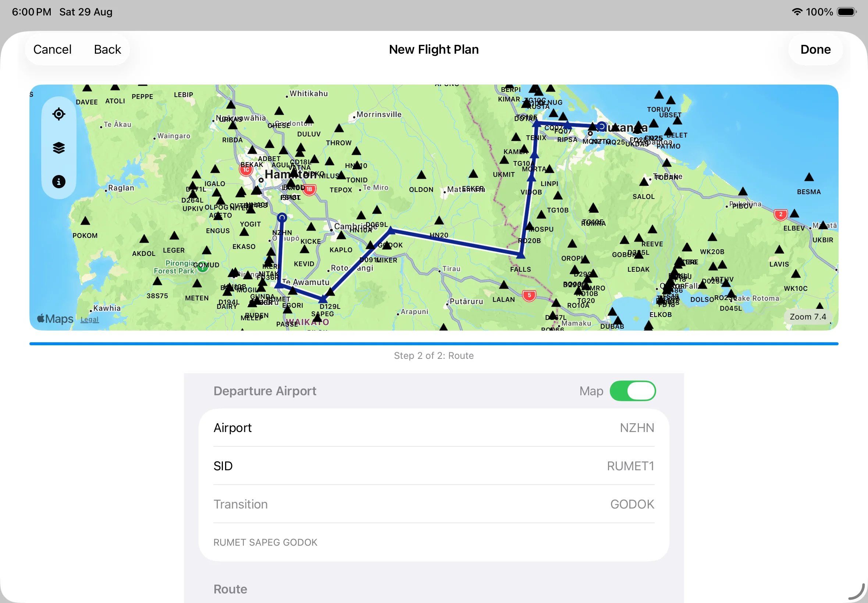Screen dimensions: 868x603
Task: Select the OLDON waypoint triangle
Action: pos(421,175)
